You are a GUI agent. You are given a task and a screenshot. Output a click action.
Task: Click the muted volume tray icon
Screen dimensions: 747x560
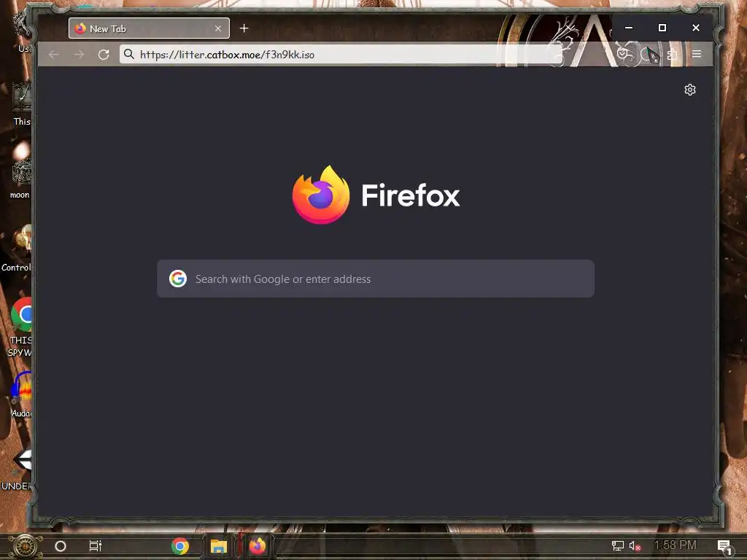click(x=635, y=545)
